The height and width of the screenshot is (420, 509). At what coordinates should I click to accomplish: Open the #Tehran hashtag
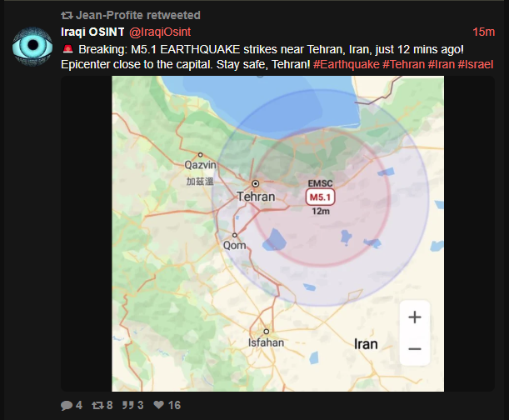pos(403,64)
